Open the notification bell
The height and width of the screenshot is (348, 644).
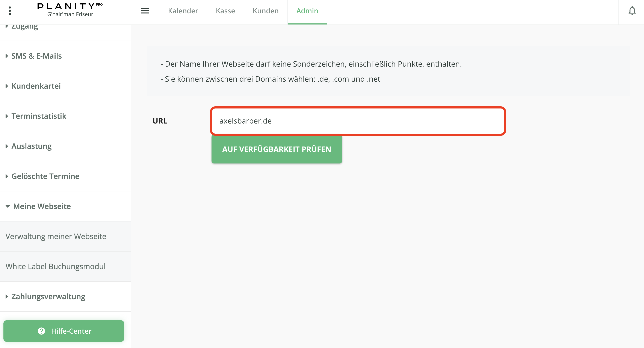tap(632, 11)
